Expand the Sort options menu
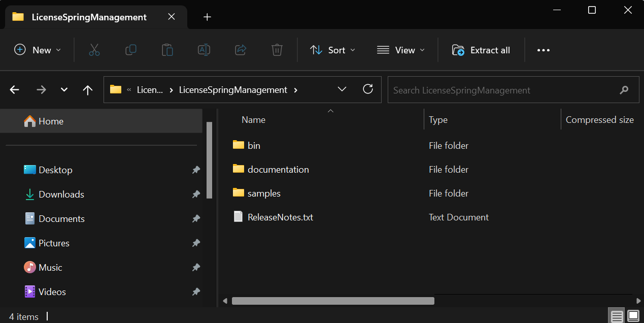 click(333, 50)
